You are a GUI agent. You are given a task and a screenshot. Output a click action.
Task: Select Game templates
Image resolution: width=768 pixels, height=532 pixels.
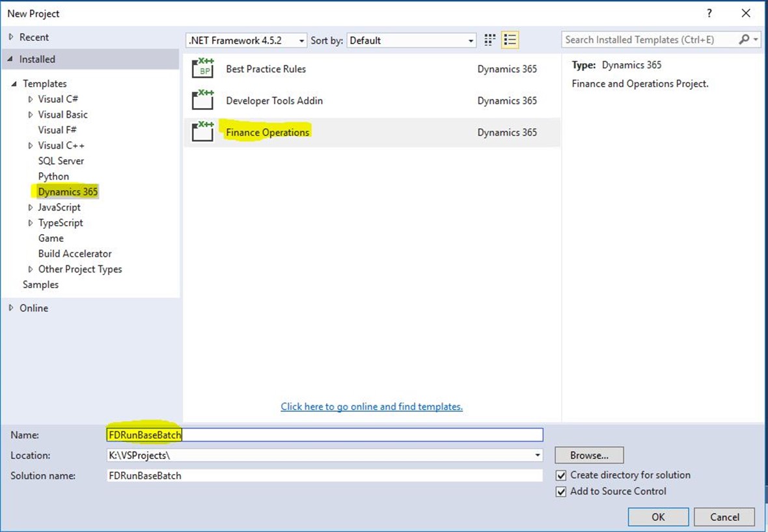coord(51,238)
